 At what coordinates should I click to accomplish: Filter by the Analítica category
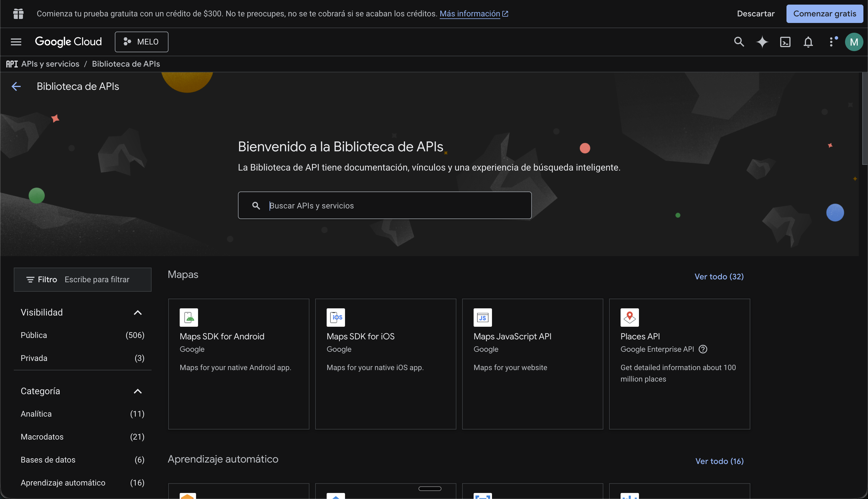[36, 413]
